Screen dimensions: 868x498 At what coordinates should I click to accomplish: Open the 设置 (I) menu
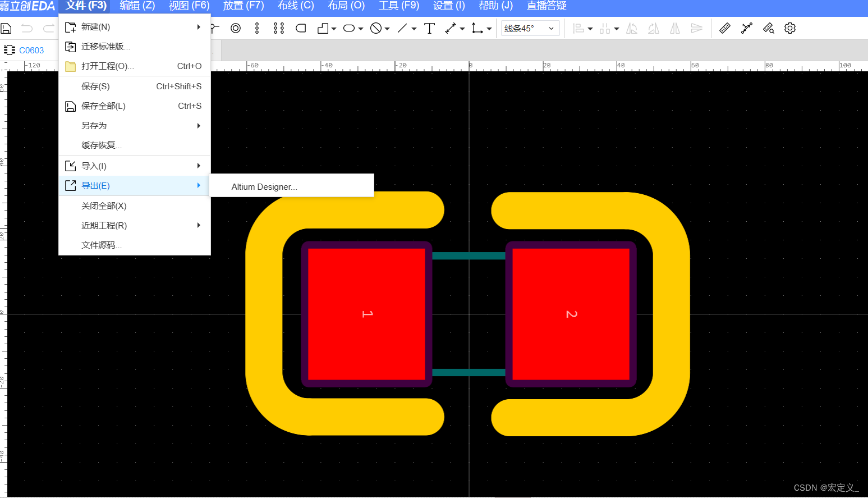tap(449, 6)
